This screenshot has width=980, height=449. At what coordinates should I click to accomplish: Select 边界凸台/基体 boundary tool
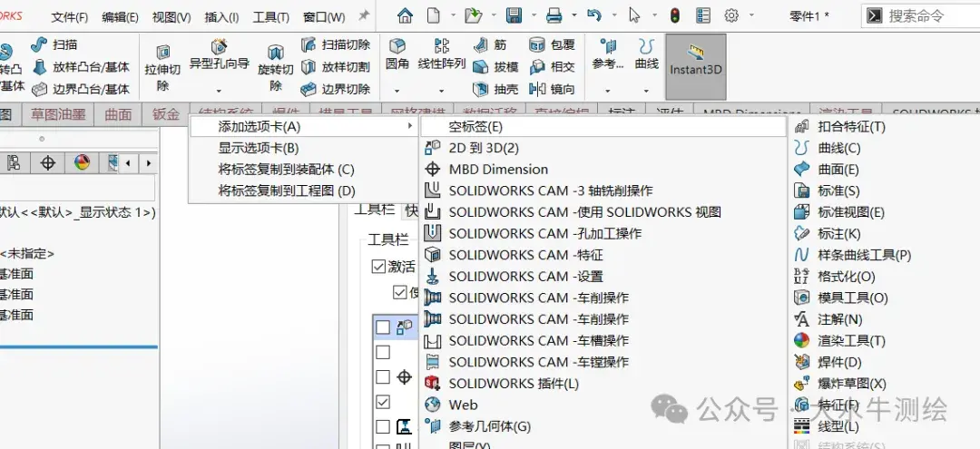(81, 89)
